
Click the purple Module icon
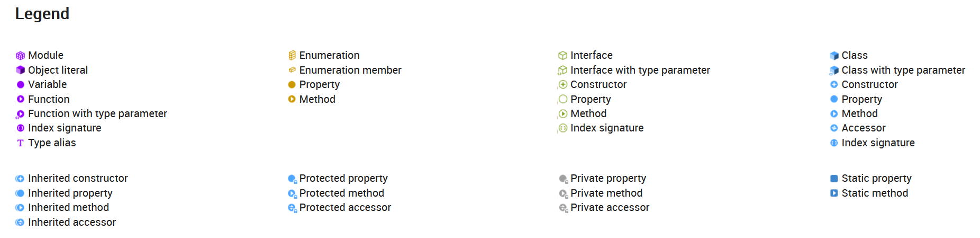click(20, 56)
